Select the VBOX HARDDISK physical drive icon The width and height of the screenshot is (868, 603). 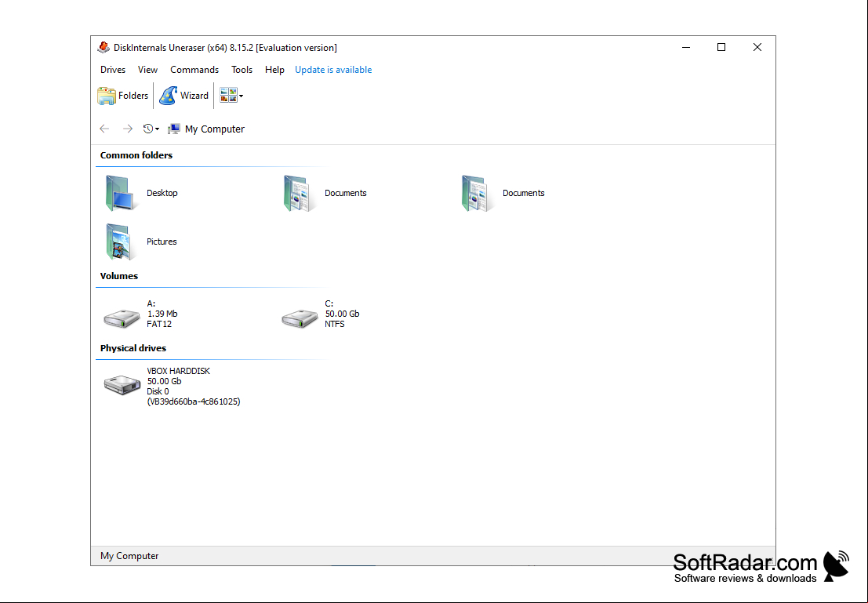[x=122, y=385]
